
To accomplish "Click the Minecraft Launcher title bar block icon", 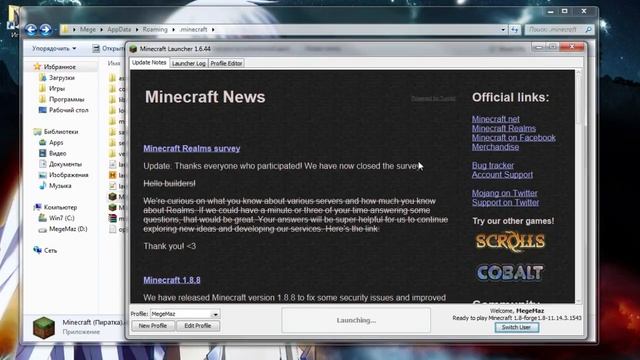I will pos(133,49).
